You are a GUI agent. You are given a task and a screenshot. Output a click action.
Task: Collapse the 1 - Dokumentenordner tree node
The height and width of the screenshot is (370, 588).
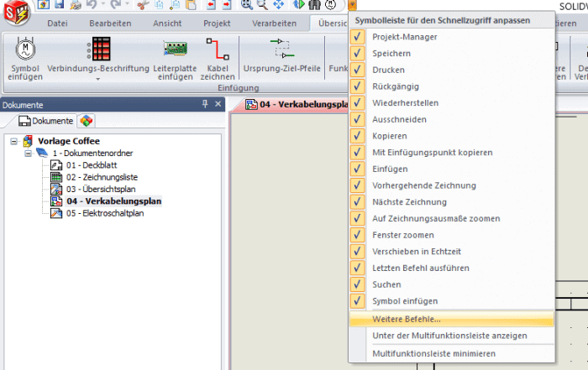[x=28, y=154]
